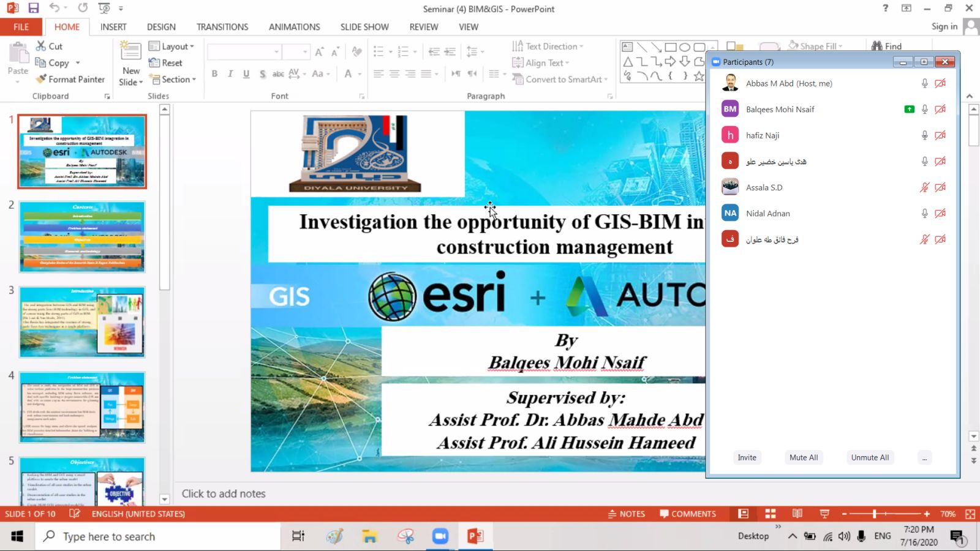Image resolution: width=980 pixels, height=551 pixels.
Task: Click fit slide to window icon
Action: point(970,514)
